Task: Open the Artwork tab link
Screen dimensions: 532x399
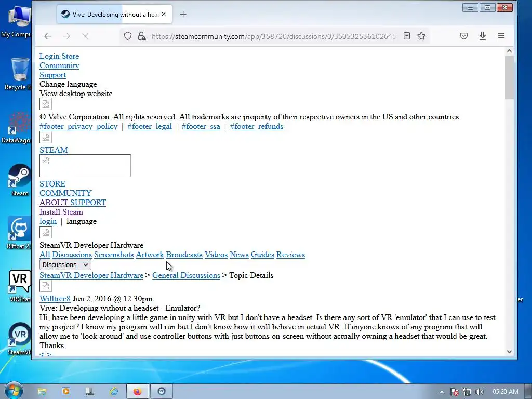Action: 150,255
